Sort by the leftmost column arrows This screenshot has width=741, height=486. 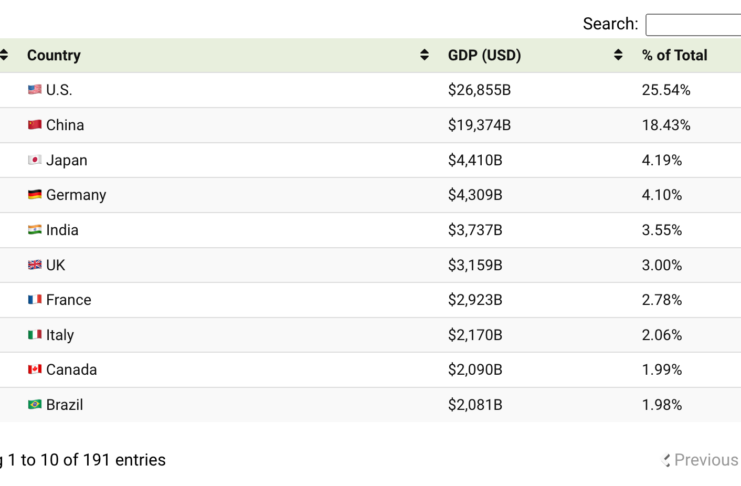pyautogui.click(x=4, y=55)
